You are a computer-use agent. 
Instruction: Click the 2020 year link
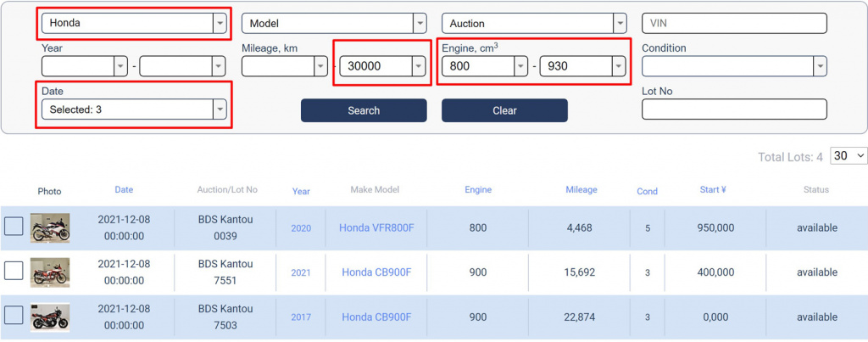[x=301, y=227]
